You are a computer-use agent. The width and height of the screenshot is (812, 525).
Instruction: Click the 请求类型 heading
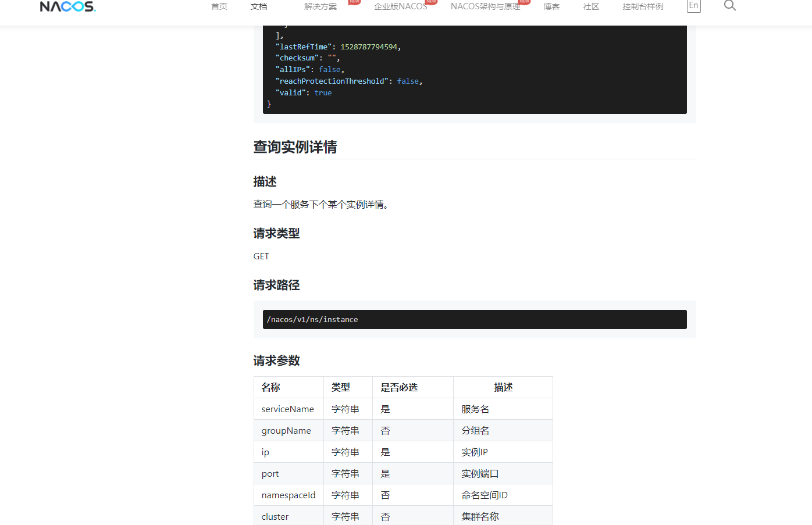coord(276,234)
